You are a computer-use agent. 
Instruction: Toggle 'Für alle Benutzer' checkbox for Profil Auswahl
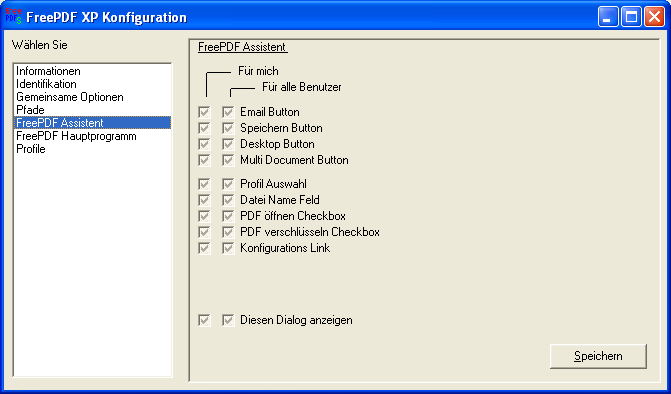coord(229,184)
